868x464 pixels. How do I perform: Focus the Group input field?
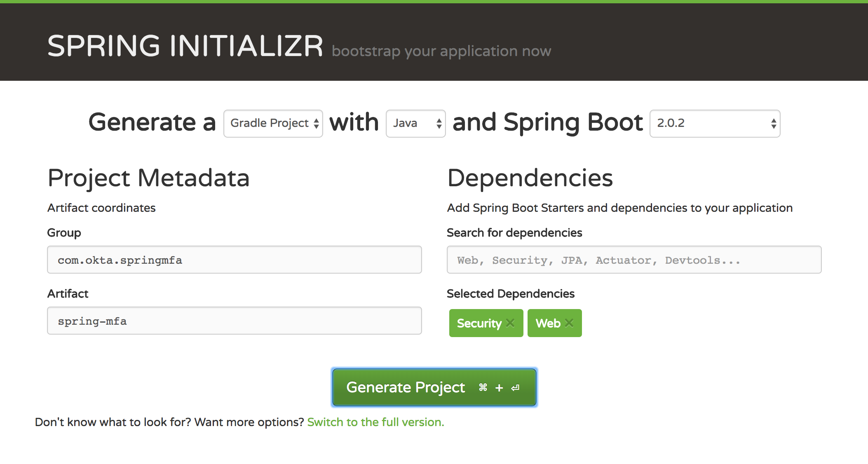tap(234, 260)
